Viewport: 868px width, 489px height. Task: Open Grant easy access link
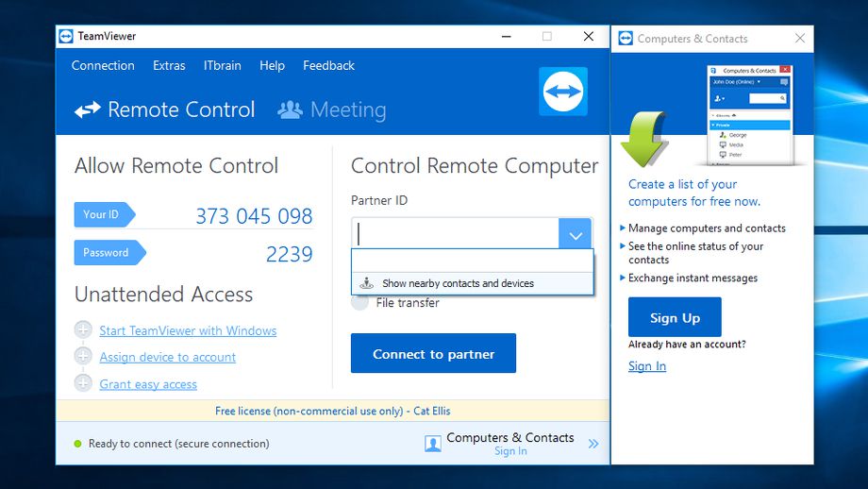(x=148, y=384)
